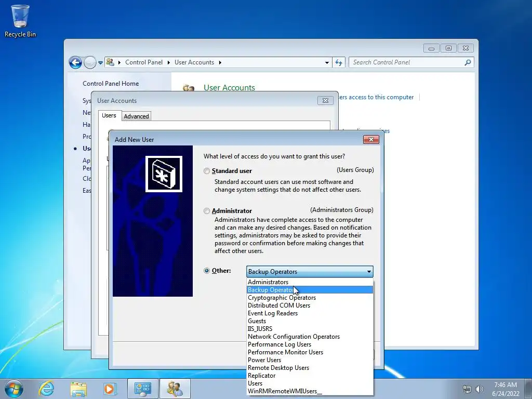Select the Standard user radio button

point(207,171)
